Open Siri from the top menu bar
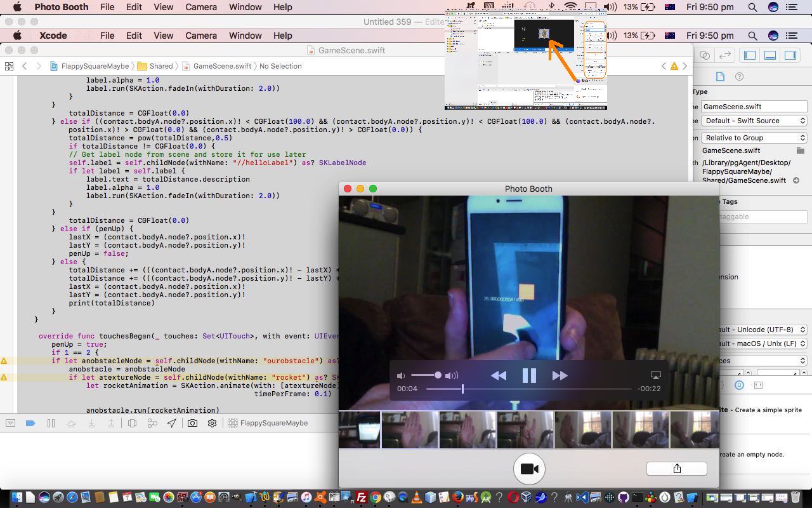The width and height of the screenshot is (812, 508). [x=773, y=7]
